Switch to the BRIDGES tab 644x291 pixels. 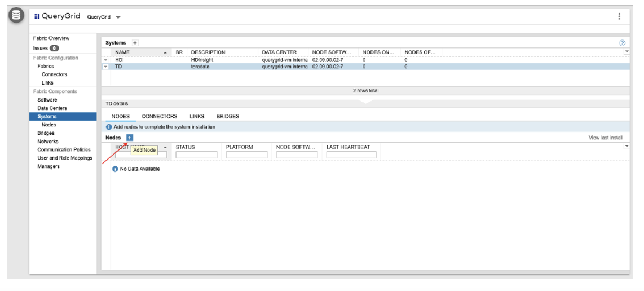click(x=227, y=116)
